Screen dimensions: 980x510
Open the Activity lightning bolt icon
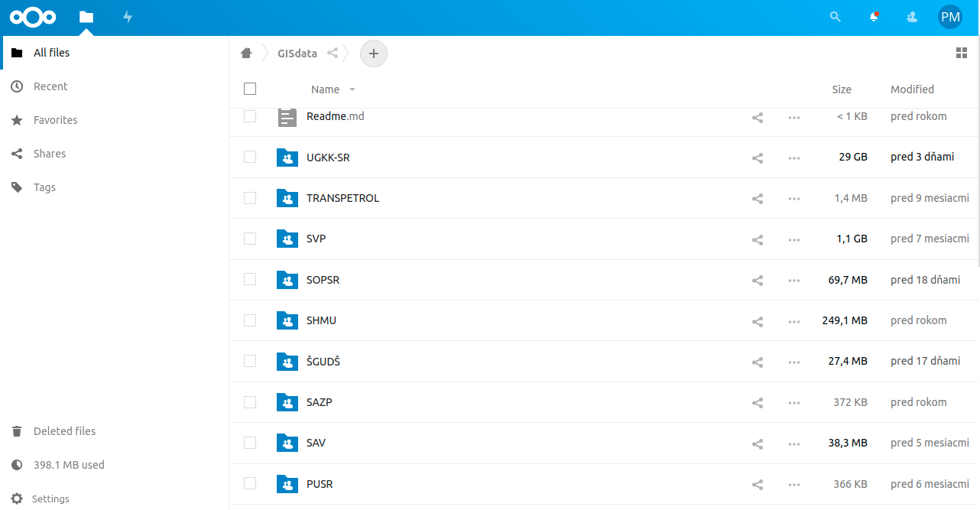(x=128, y=17)
